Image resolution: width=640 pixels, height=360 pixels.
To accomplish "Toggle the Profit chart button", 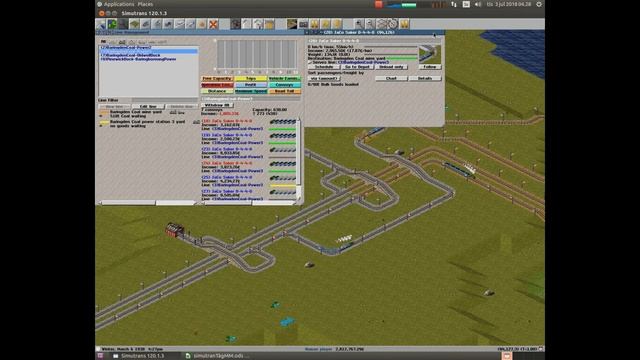I will [x=251, y=85].
